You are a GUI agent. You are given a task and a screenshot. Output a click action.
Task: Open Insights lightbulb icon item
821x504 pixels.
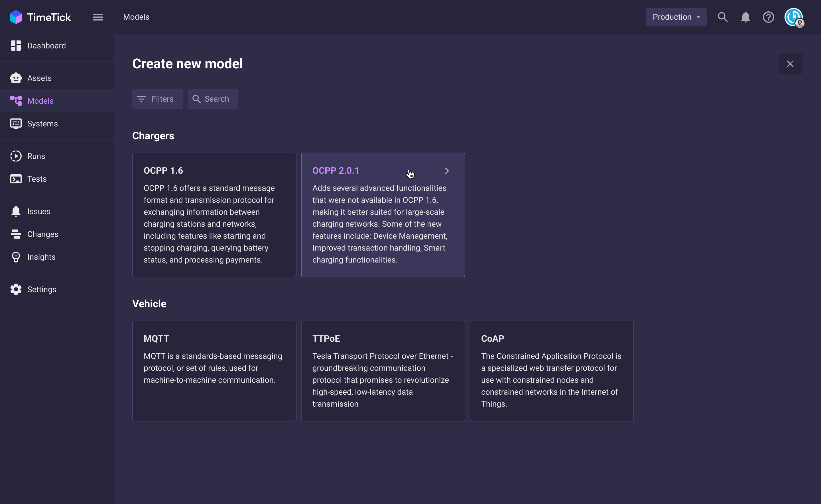coord(41,257)
